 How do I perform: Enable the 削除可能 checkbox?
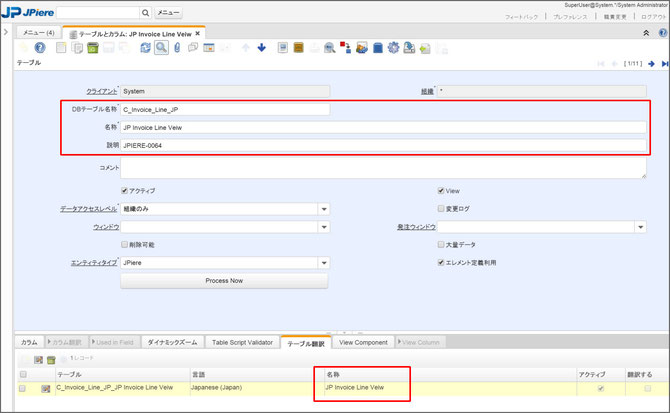[124, 244]
